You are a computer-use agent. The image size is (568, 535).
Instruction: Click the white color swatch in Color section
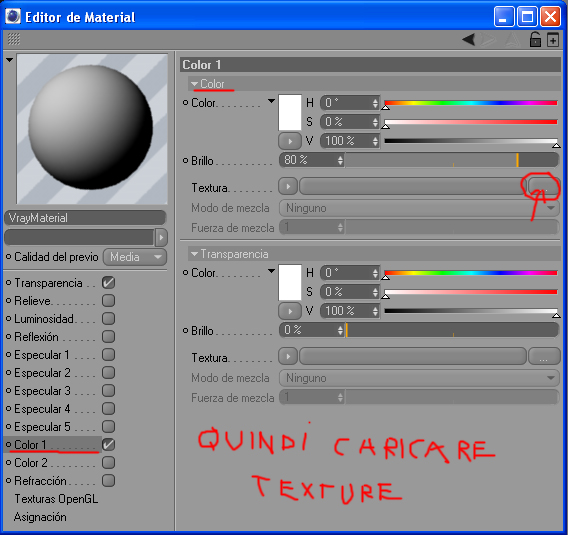click(x=290, y=112)
